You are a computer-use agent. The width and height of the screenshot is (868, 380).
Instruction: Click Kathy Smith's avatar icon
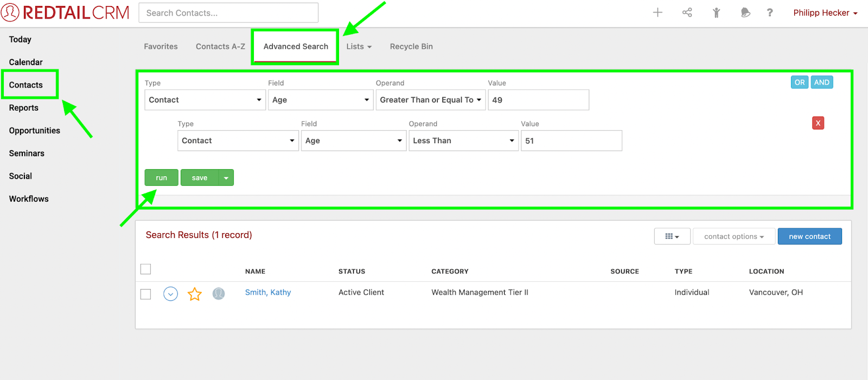click(x=219, y=294)
